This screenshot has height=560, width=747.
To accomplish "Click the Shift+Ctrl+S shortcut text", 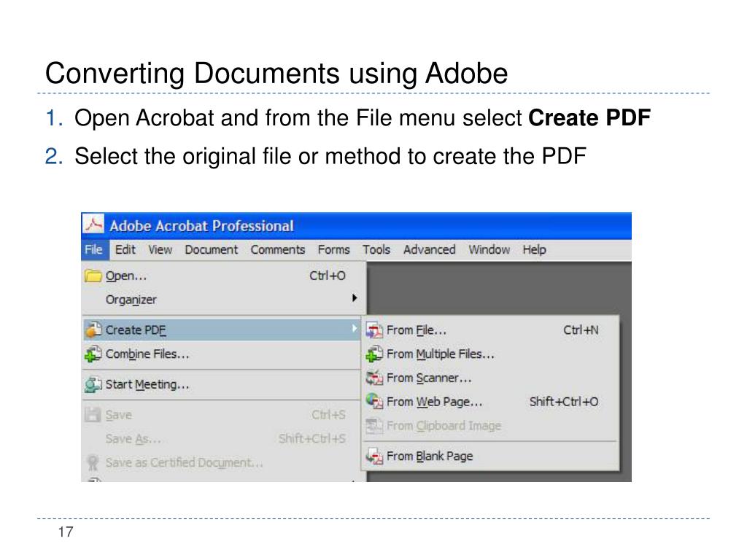I will tap(312, 438).
